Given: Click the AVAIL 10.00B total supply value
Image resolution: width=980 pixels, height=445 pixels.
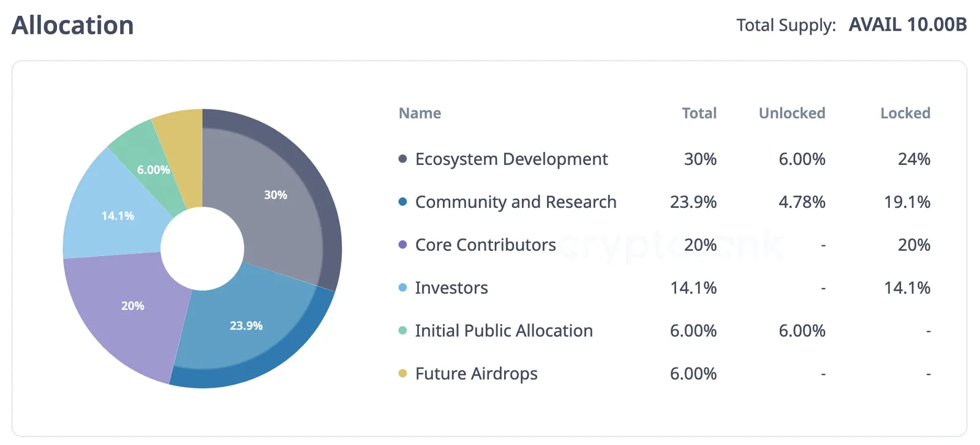Looking at the screenshot, I should point(908,25).
